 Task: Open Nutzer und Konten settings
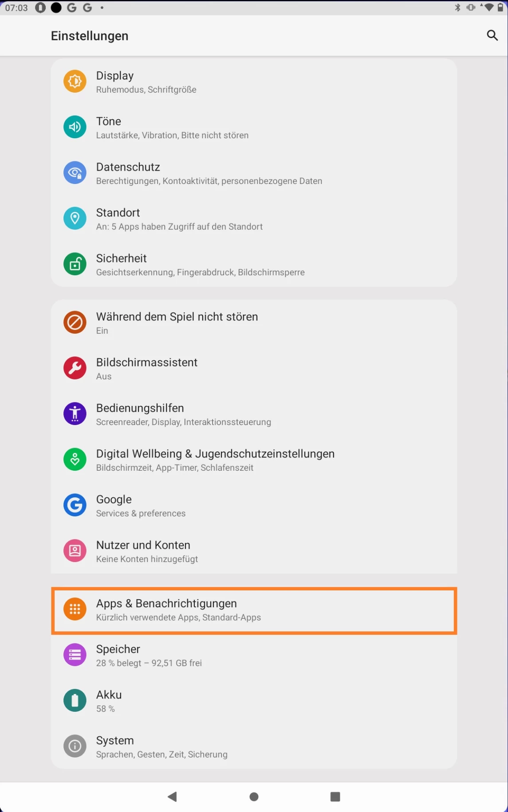click(254, 551)
